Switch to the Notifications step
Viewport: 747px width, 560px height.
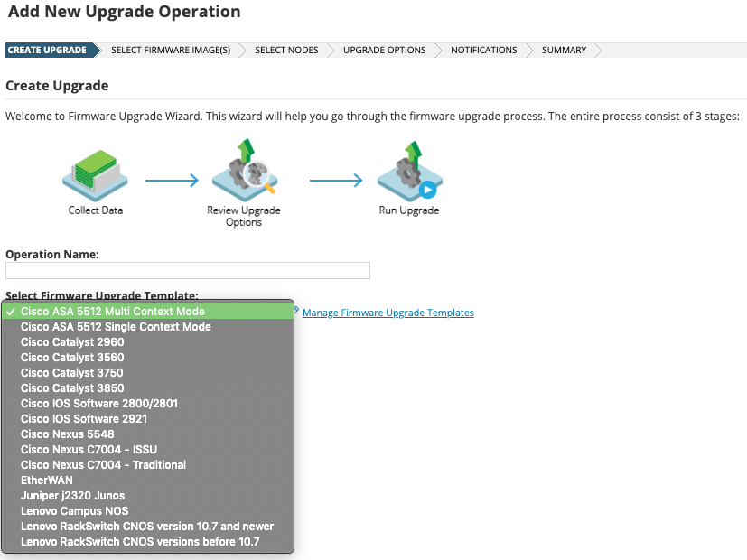tap(483, 50)
